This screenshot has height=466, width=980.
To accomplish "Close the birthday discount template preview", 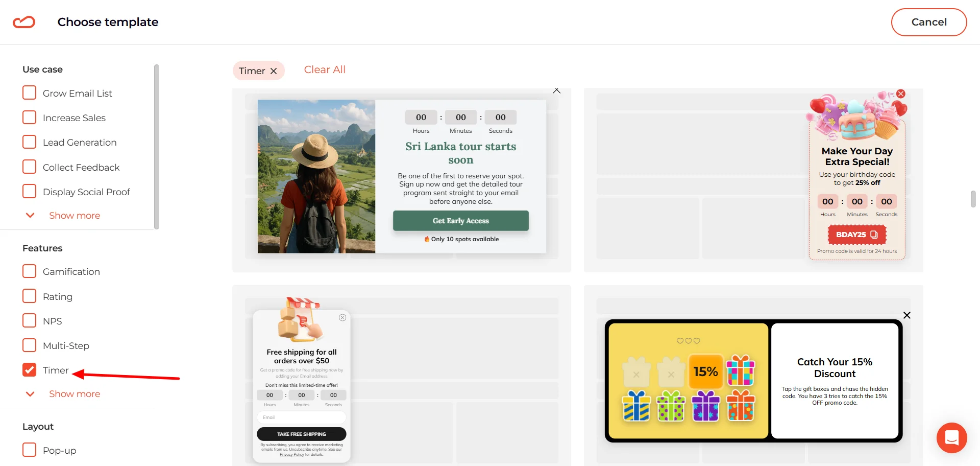I will pos(901,94).
